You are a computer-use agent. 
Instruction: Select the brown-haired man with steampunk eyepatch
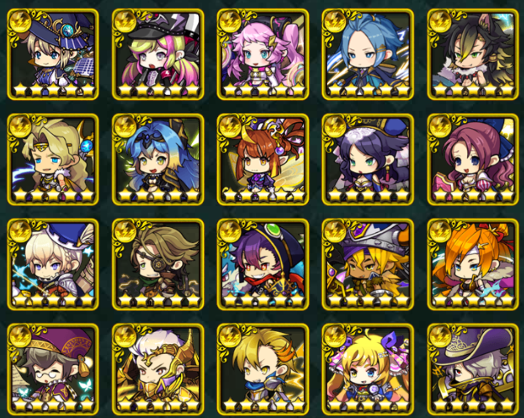click(x=158, y=264)
